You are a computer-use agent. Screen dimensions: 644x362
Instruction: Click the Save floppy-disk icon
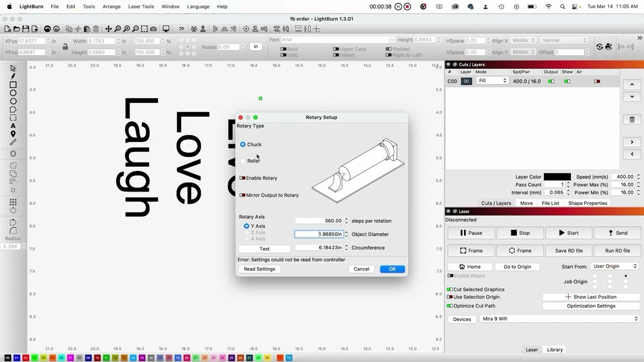[26, 29]
